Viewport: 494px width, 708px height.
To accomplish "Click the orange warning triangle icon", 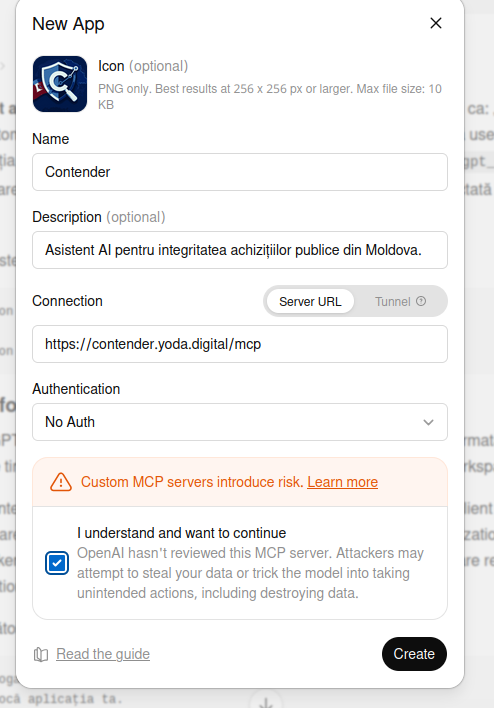I will (61, 482).
